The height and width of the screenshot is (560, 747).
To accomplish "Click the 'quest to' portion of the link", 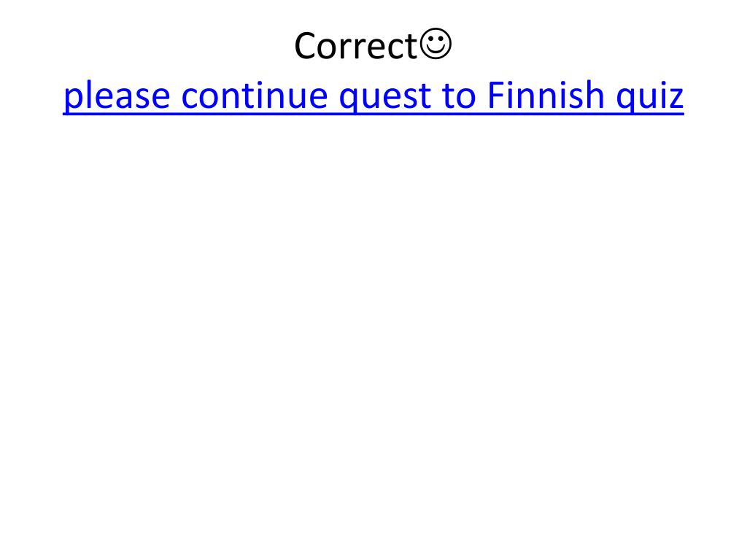I will (408, 98).
